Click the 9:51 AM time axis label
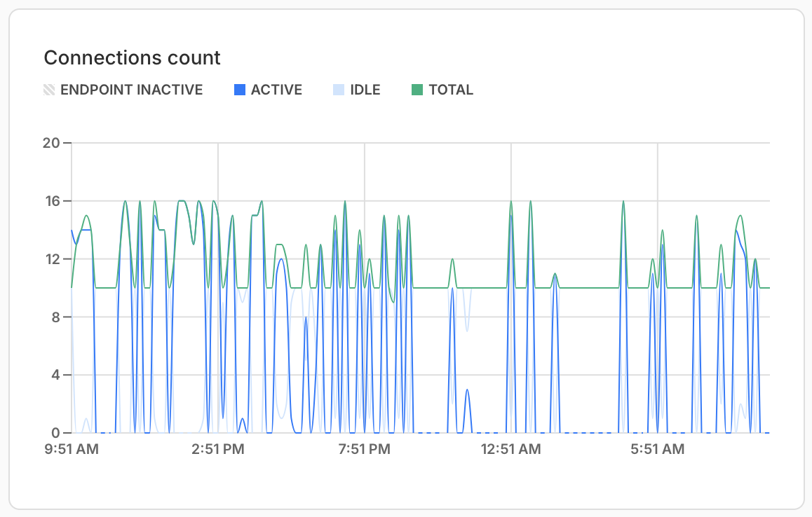The width and height of the screenshot is (812, 517). click(72, 449)
